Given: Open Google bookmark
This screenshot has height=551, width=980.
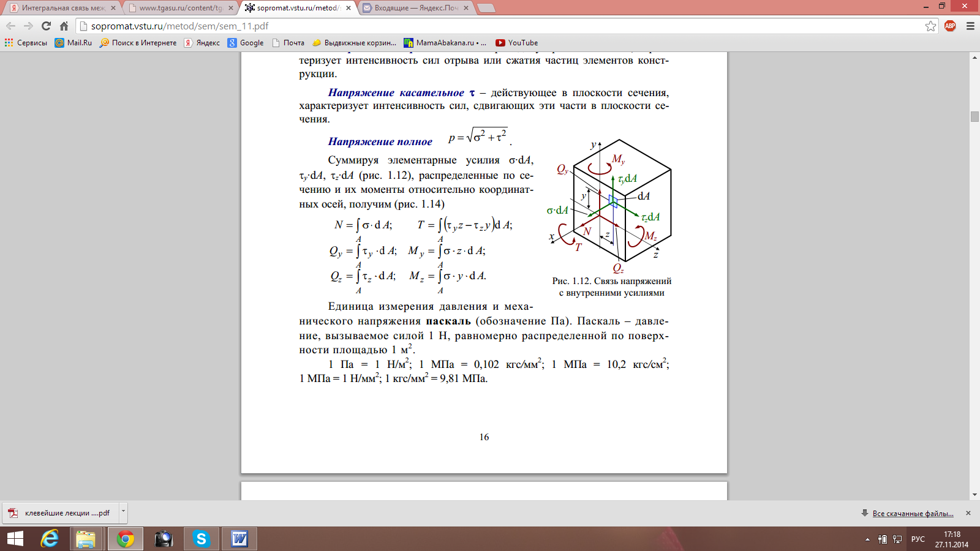Looking at the screenshot, I should (x=246, y=43).
